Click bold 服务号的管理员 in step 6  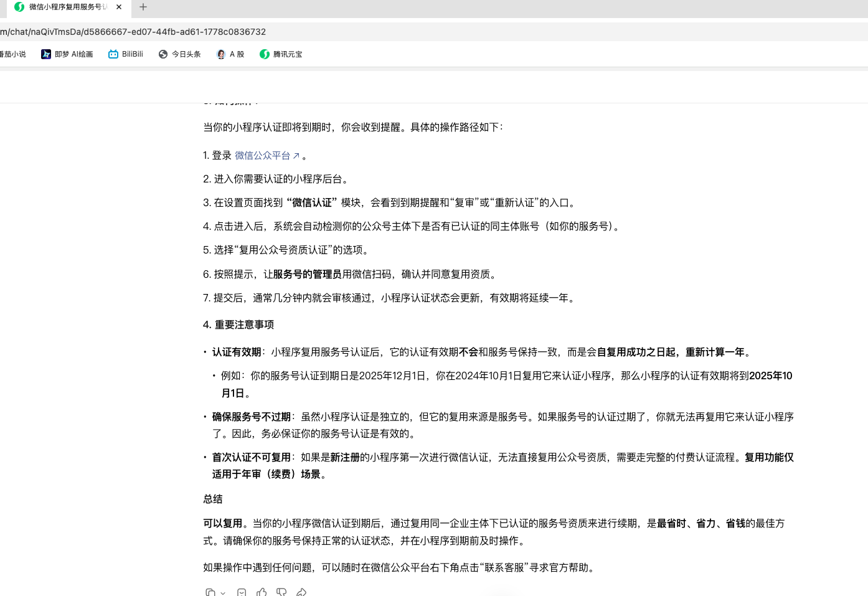[308, 274]
